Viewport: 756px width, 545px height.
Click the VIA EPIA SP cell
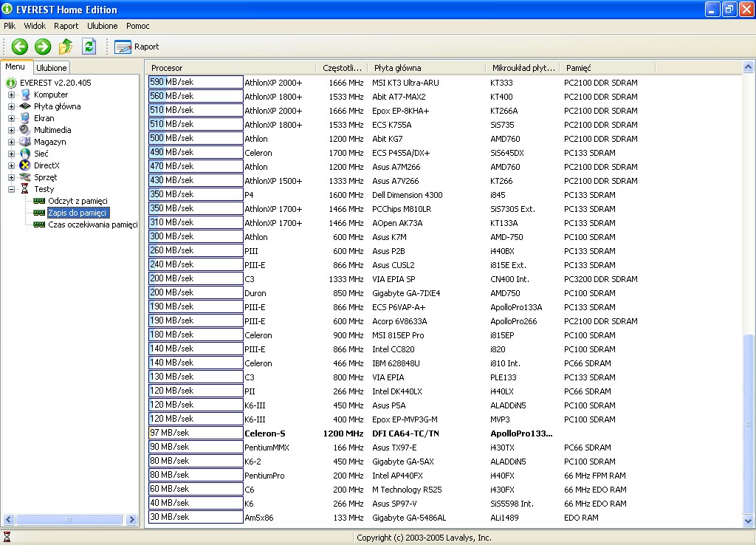click(x=394, y=279)
